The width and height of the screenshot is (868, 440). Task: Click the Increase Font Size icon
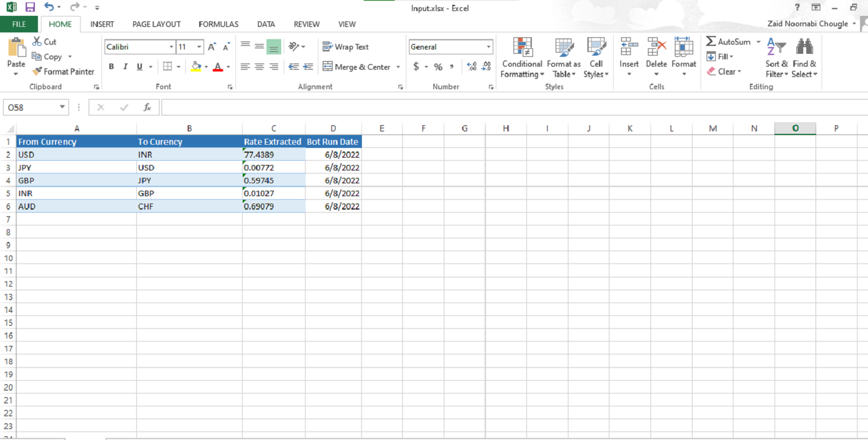[211, 47]
